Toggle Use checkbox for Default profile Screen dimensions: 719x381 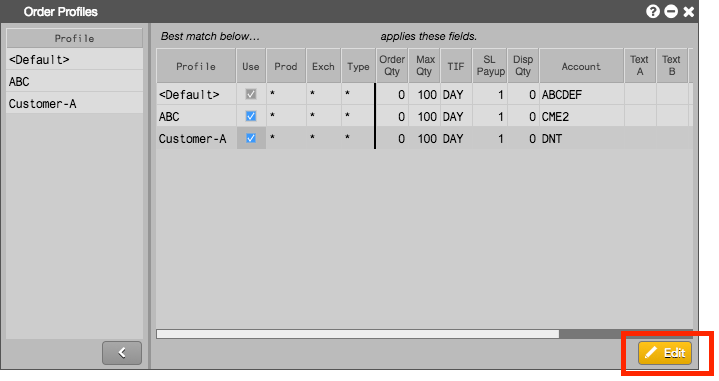coord(251,94)
